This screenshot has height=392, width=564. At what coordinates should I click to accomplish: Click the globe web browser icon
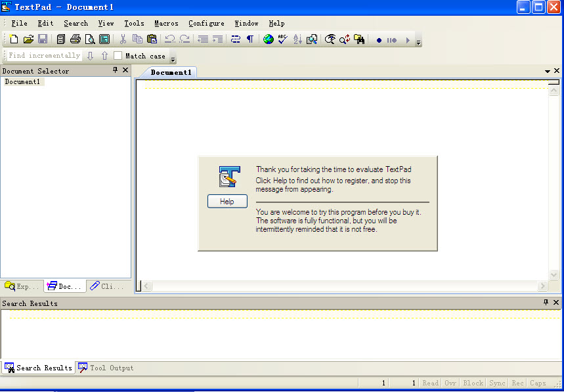pos(269,39)
